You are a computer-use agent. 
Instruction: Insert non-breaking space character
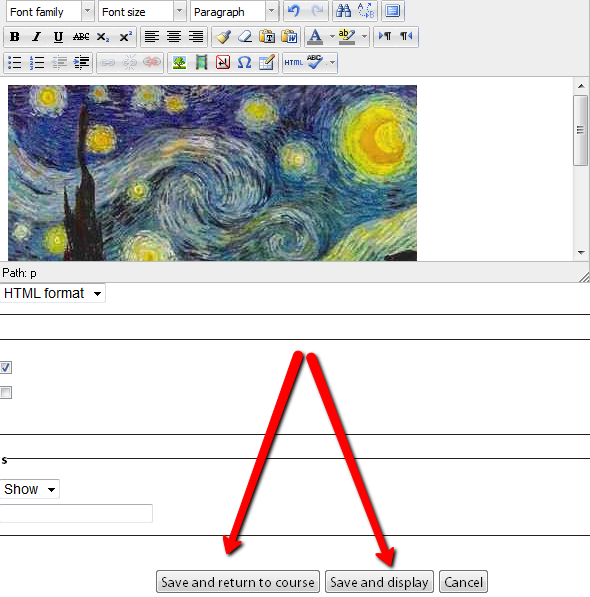pyautogui.click(x=223, y=63)
